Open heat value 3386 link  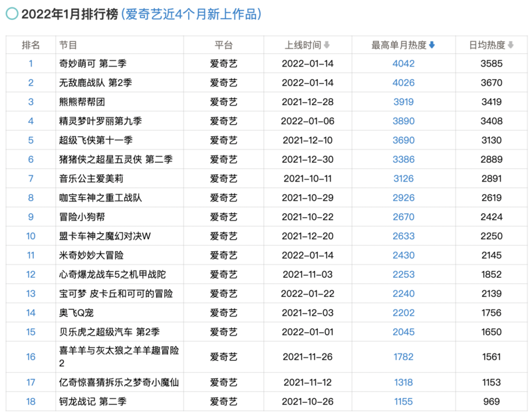tap(404, 159)
